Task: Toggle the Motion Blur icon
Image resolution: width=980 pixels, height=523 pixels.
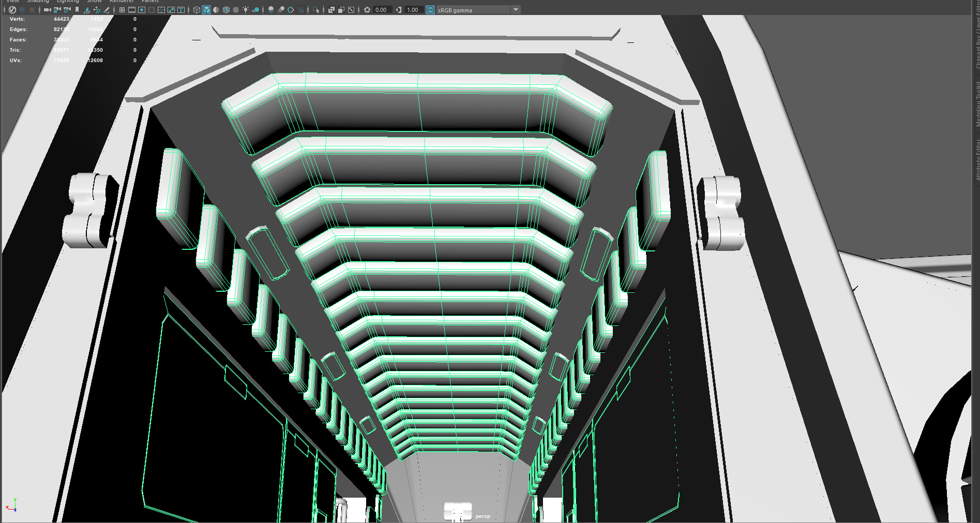Action: pyautogui.click(x=281, y=10)
